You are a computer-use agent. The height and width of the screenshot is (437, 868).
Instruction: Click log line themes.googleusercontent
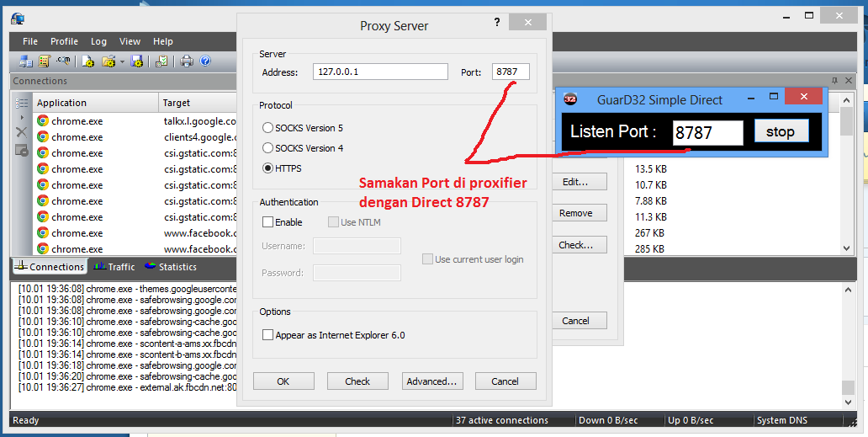point(127,289)
